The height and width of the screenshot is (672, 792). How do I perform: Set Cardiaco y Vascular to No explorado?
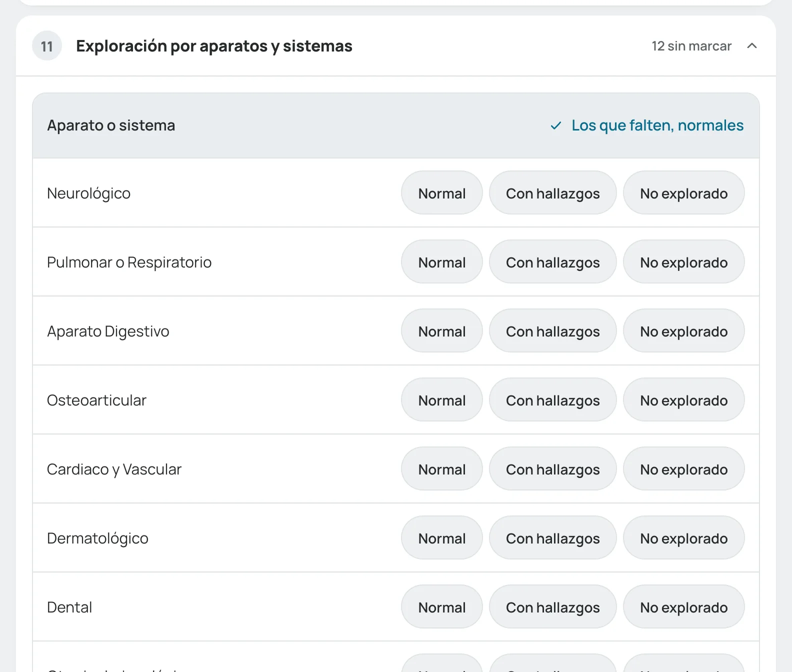tap(684, 469)
